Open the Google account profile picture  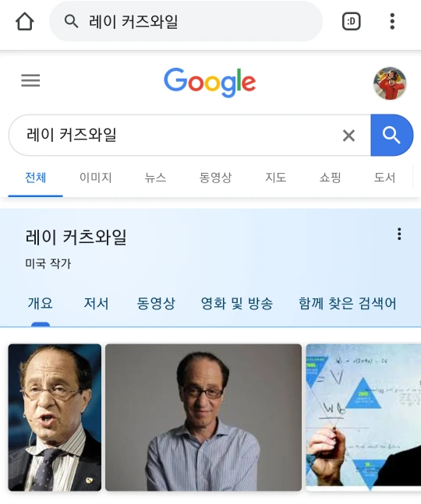click(390, 83)
